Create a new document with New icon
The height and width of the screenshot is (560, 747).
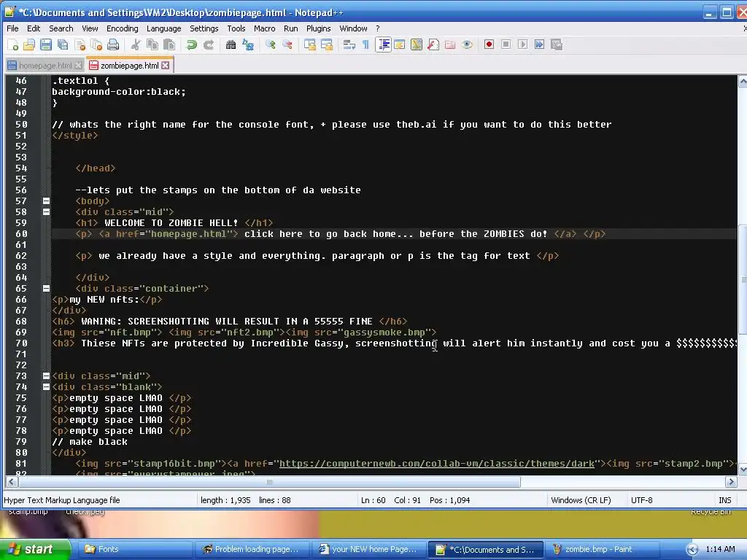click(13, 44)
